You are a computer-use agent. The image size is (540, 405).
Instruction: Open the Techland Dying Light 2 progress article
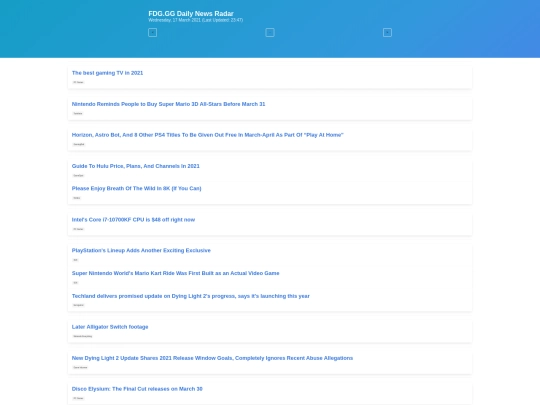[x=191, y=296]
